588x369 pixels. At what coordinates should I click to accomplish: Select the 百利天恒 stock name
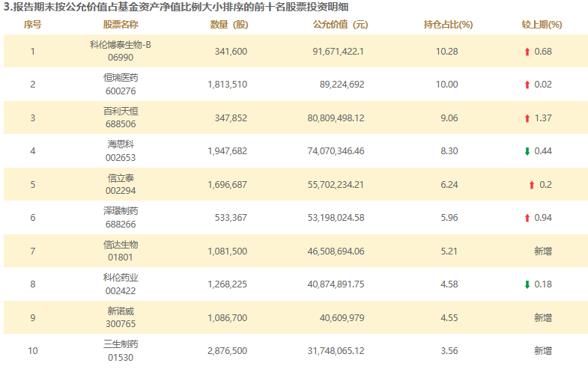[x=121, y=112]
